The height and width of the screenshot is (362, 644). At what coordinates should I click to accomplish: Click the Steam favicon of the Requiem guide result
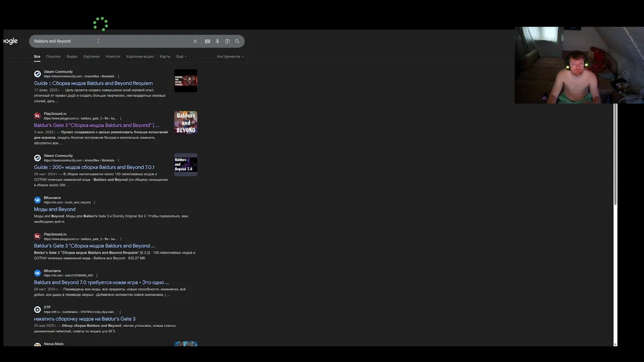37,74
